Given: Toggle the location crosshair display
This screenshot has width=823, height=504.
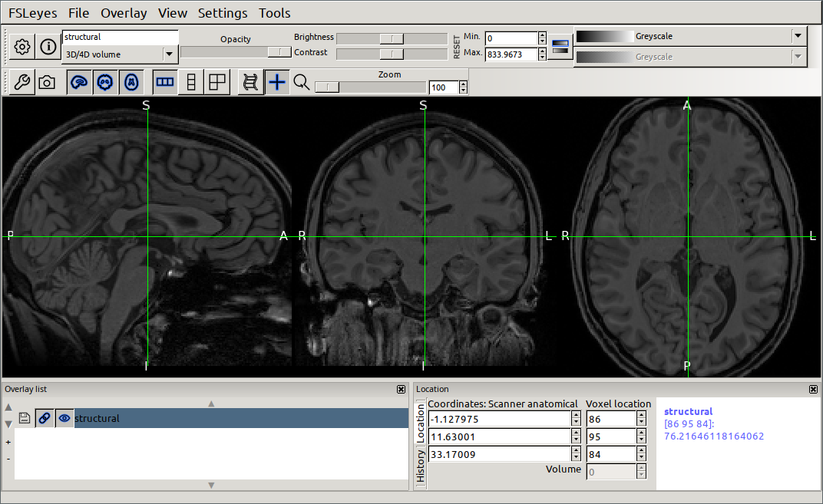Looking at the screenshot, I should click(x=276, y=83).
